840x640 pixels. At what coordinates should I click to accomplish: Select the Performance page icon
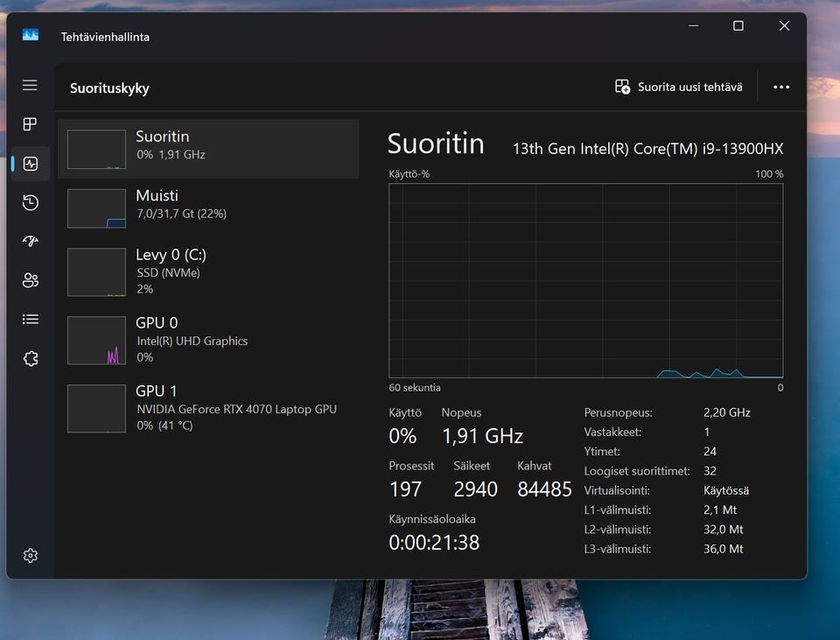tap(31, 164)
